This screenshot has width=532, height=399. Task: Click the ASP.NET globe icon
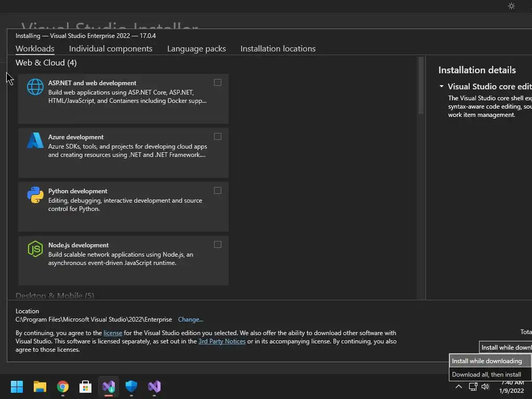[x=35, y=87]
